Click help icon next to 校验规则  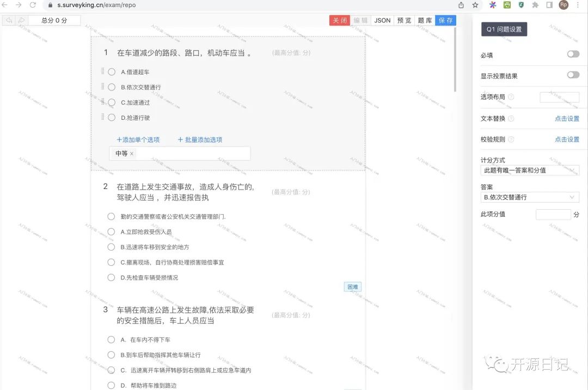click(x=511, y=139)
